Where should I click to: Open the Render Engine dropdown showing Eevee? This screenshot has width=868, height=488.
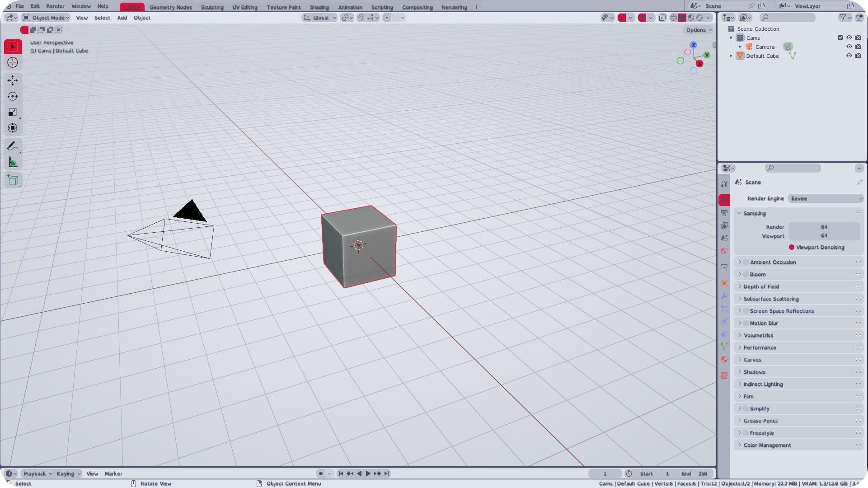(x=826, y=198)
